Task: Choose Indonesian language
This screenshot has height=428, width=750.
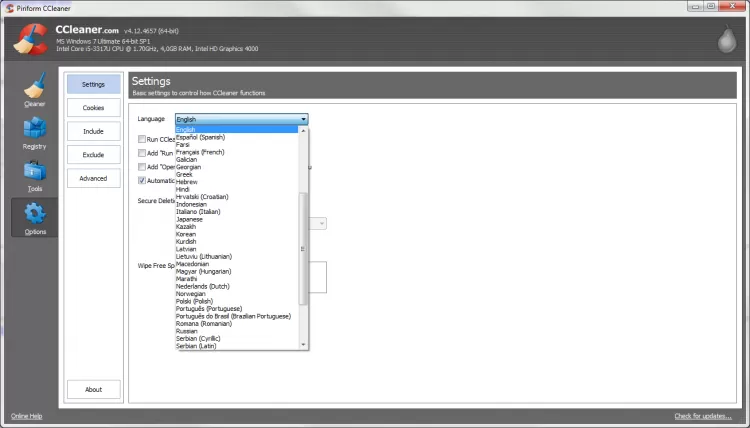Action: tap(237, 204)
